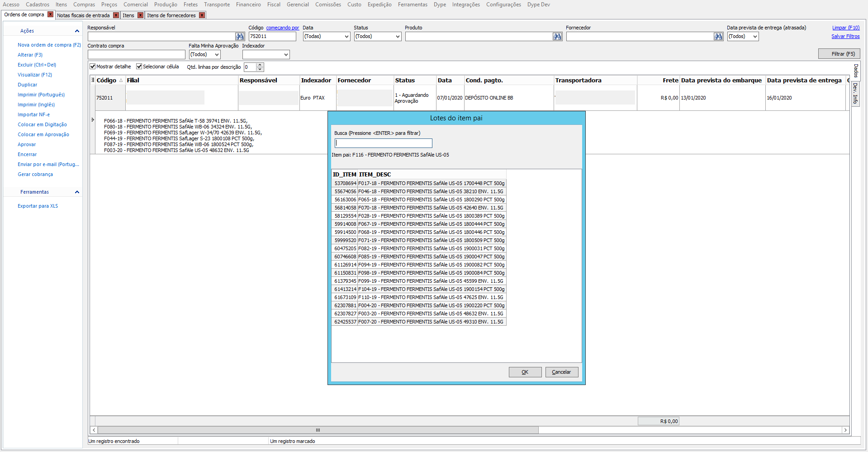Image resolution: width=868 pixels, height=452 pixels.
Task: Increase Qtd. linhas por descrição value
Action: pos(260,65)
